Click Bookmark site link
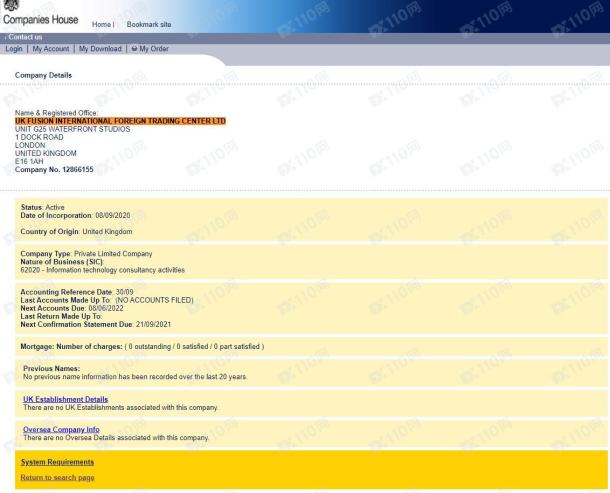This screenshot has width=610, height=493. tap(149, 25)
